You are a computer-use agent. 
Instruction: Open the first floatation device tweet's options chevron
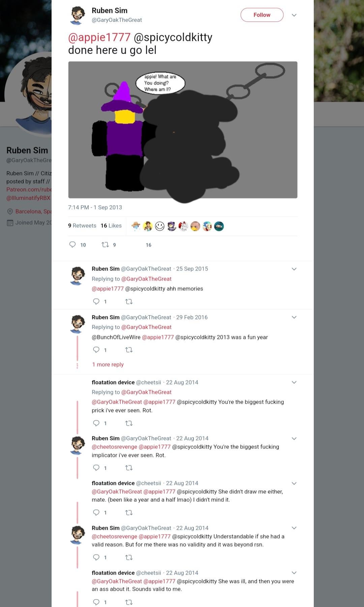[x=294, y=382]
